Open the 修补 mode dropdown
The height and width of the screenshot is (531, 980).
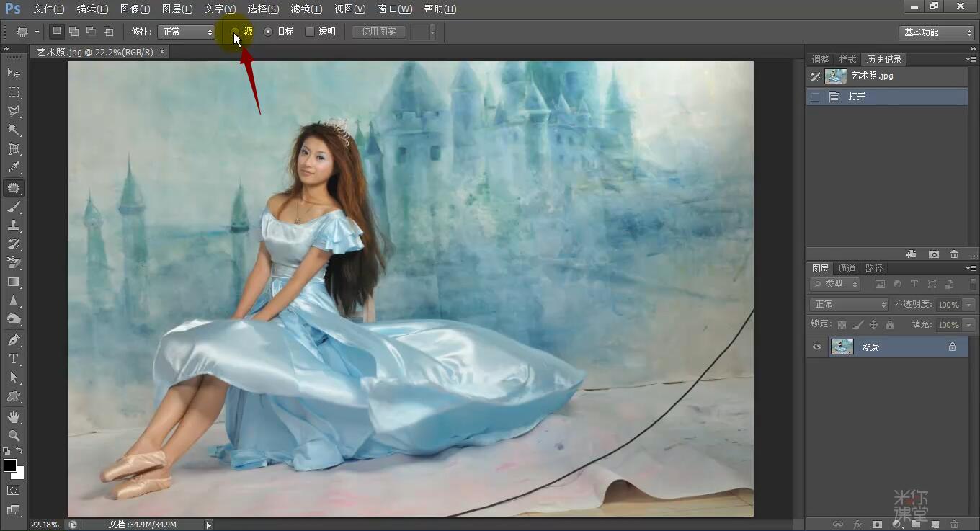coord(187,32)
